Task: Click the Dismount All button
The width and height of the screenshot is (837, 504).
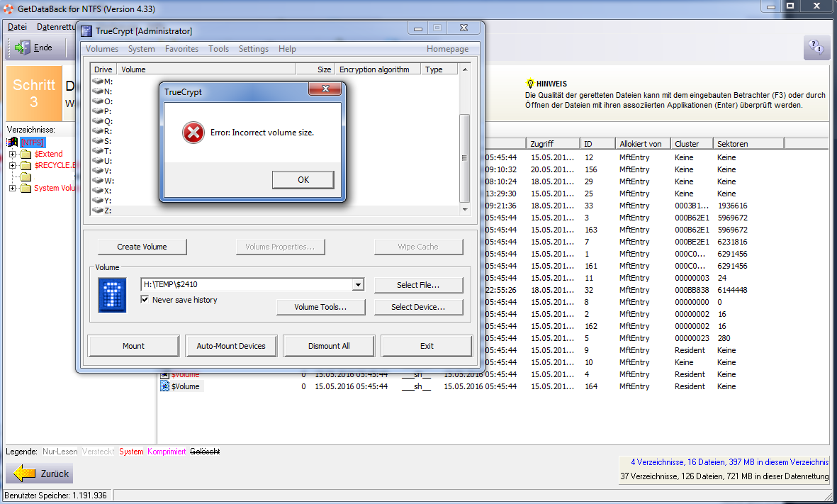Action: pos(329,346)
